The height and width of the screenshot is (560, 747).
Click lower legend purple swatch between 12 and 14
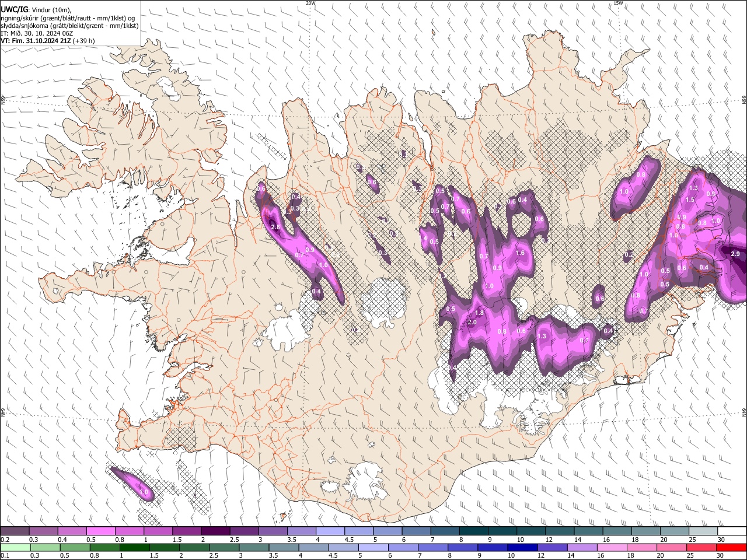pos(552,547)
